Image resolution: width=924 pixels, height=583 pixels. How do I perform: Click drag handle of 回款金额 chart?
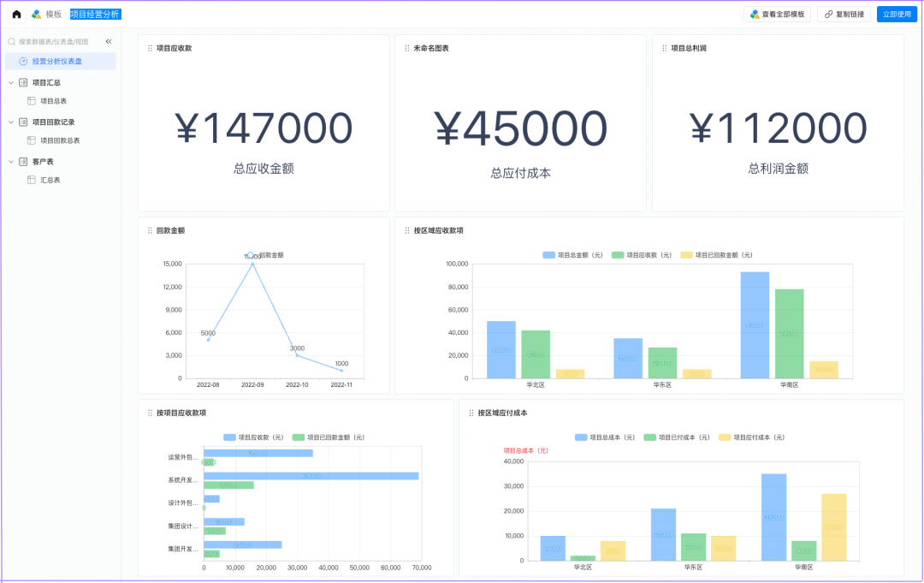[151, 230]
